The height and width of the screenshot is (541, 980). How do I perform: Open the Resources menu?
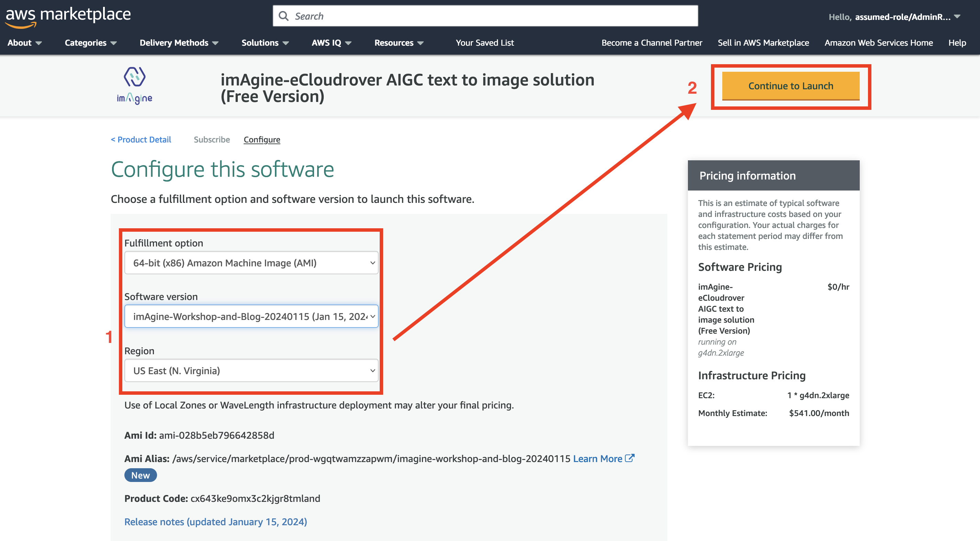coord(399,43)
